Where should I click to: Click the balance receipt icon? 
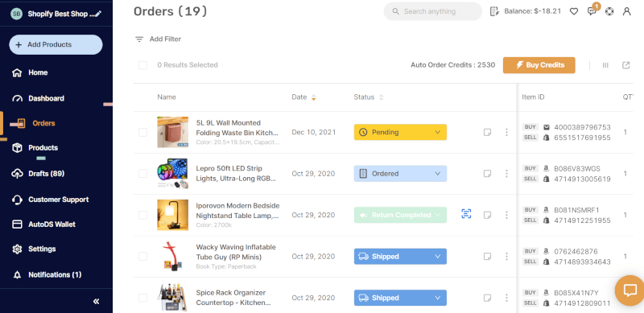494,11
